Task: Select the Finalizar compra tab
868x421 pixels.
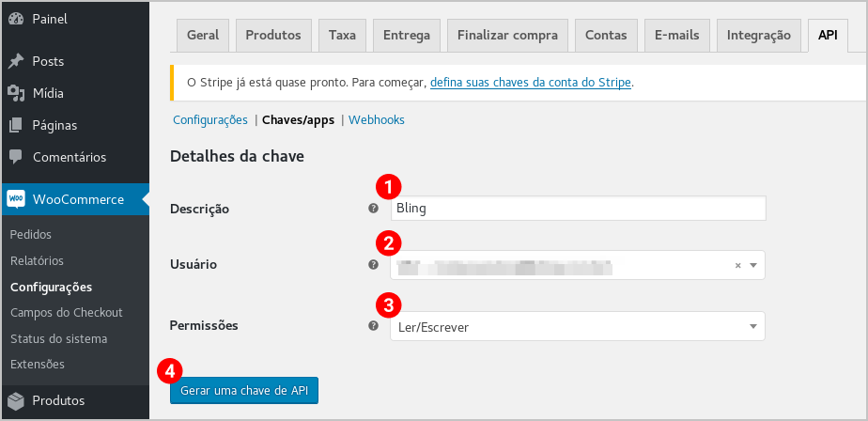Action: coord(507,35)
